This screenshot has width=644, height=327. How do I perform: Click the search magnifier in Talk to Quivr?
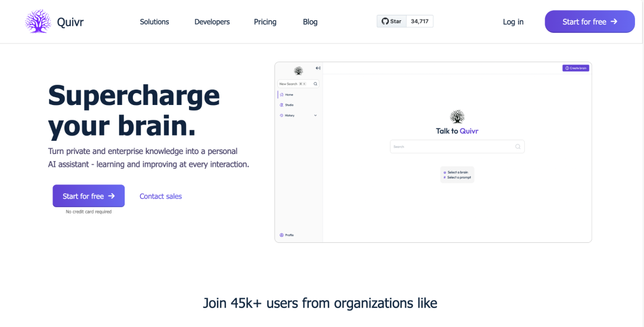pyautogui.click(x=518, y=147)
